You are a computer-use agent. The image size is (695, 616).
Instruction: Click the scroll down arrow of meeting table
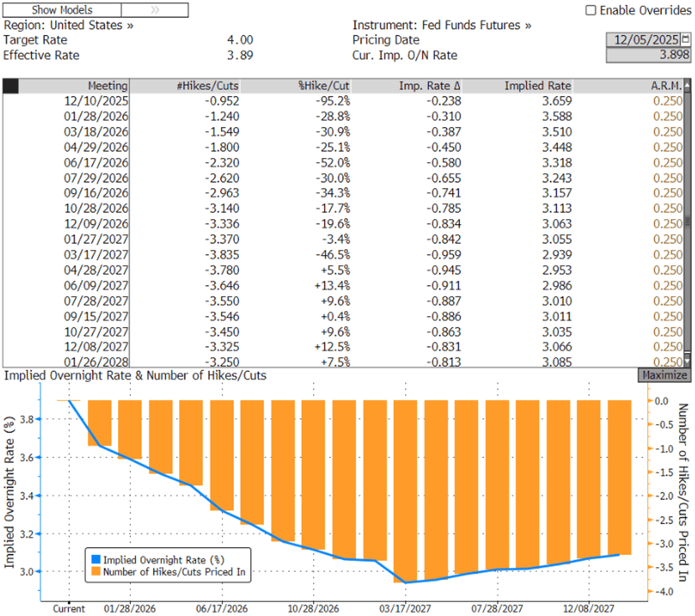(687, 361)
